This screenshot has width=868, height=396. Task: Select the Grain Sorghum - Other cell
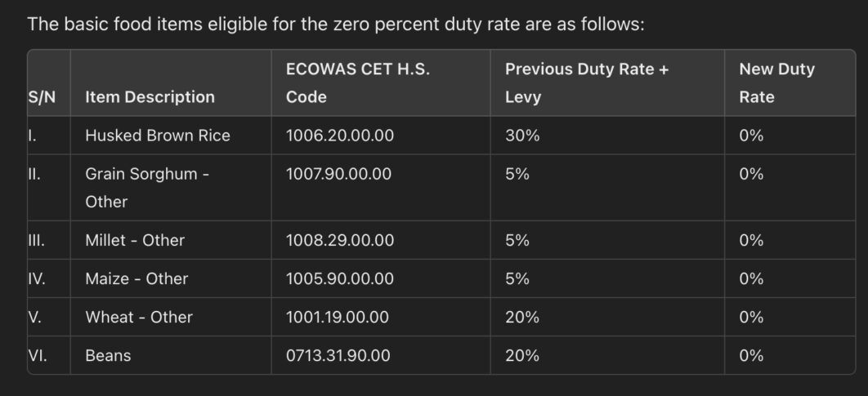147,187
